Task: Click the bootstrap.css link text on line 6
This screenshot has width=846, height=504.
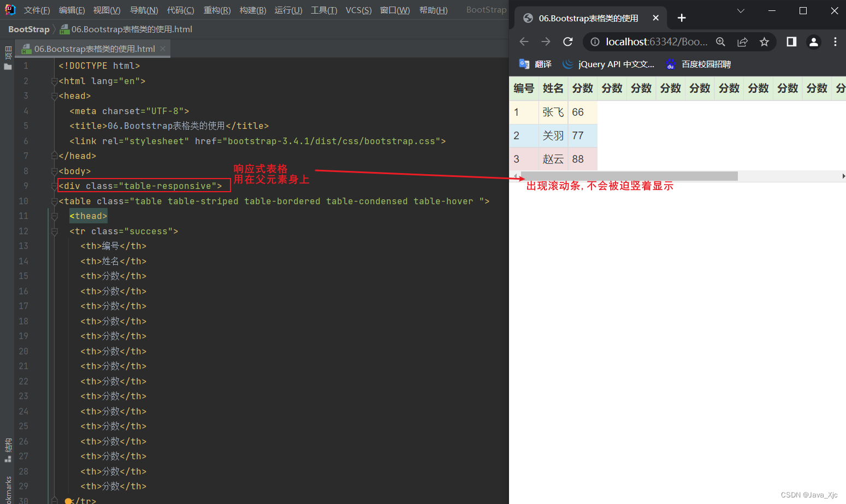Action: pyautogui.click(x=334, y=141)
